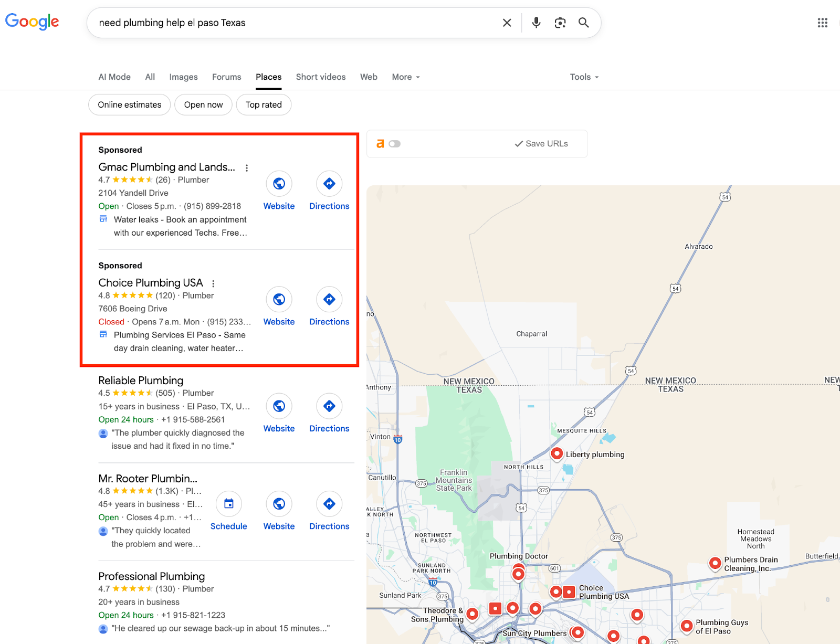Open Choice Plumbing USA Website globe icon
This screenshot has width=840, height=644.
tap(279, 299)
